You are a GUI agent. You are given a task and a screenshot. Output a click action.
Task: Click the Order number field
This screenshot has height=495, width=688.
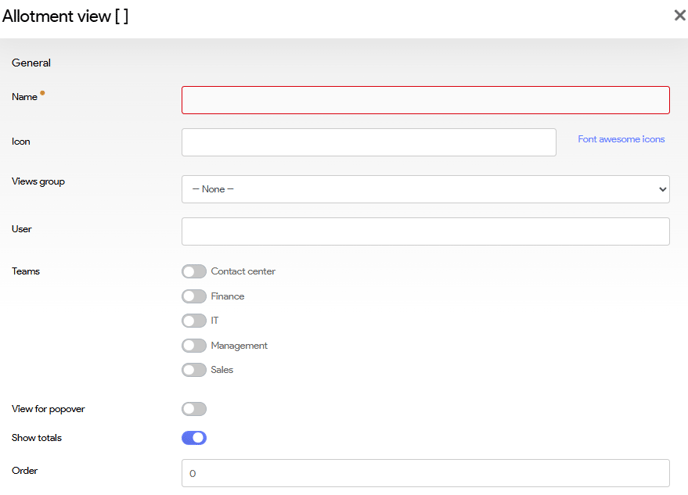[425, 473]
